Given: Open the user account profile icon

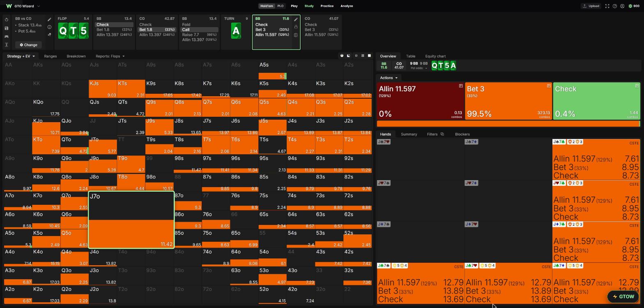Looking at the screenshot, I should coord(622,6).
